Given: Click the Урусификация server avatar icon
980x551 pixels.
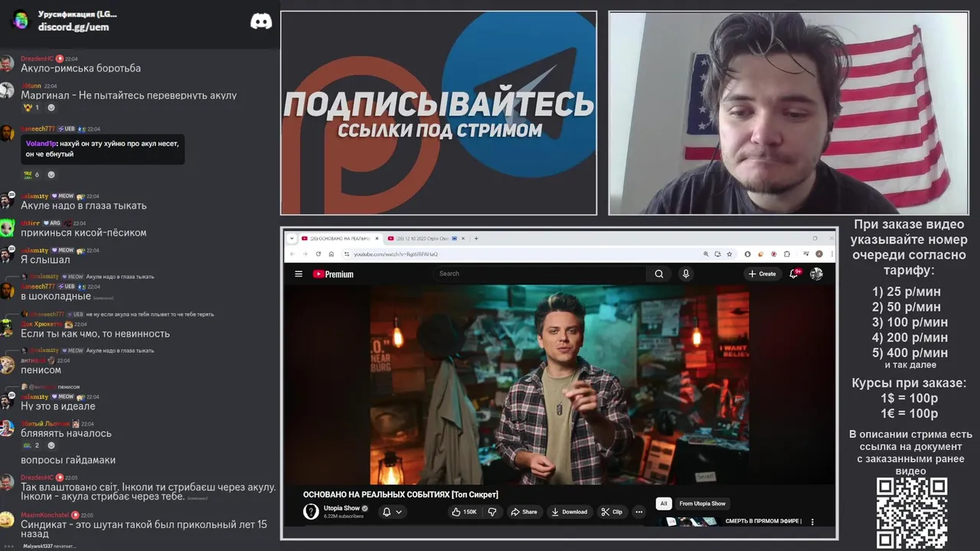Looking at the screenshot, I should click(21, 21).
